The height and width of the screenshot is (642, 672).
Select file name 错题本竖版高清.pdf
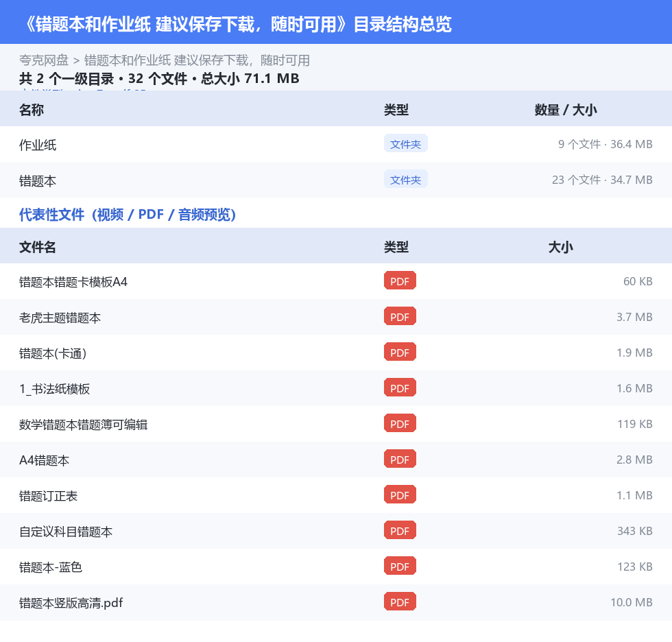(x=71, y=602)
